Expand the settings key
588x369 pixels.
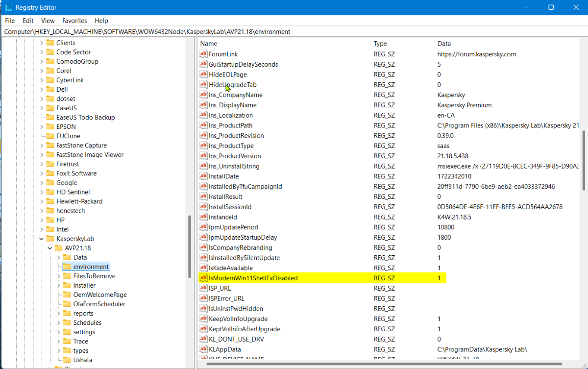pyautogui.click(x=58, y=332)
